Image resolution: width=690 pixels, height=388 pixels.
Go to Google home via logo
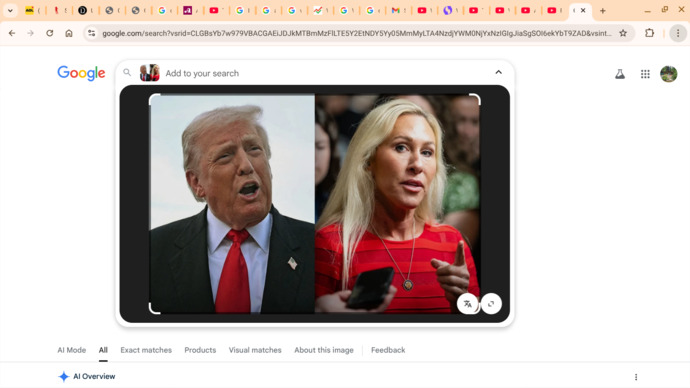(81, 73)
